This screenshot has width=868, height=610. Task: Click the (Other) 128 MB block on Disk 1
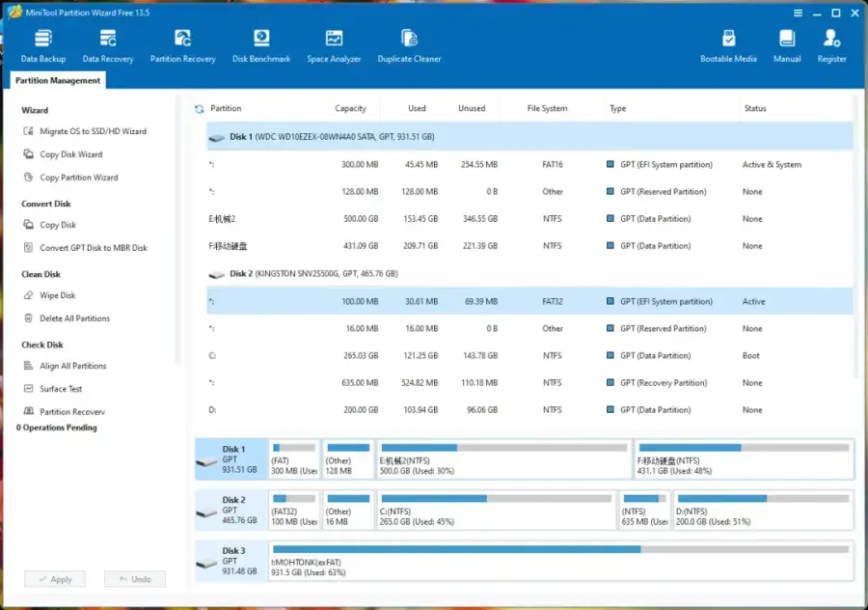pyautogui.click(x=348, y=459)
